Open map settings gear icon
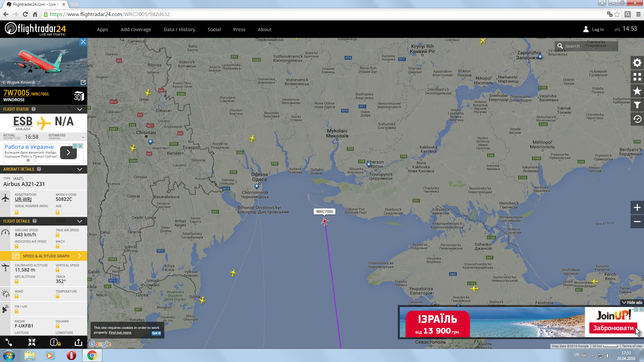Screen dimensions: 644x362 [x=637, y=63]
